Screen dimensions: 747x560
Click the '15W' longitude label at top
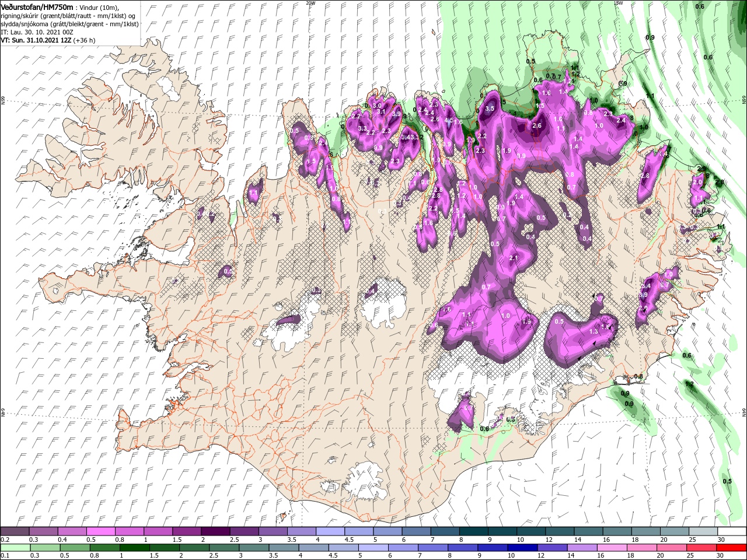[x=618, y=3]
